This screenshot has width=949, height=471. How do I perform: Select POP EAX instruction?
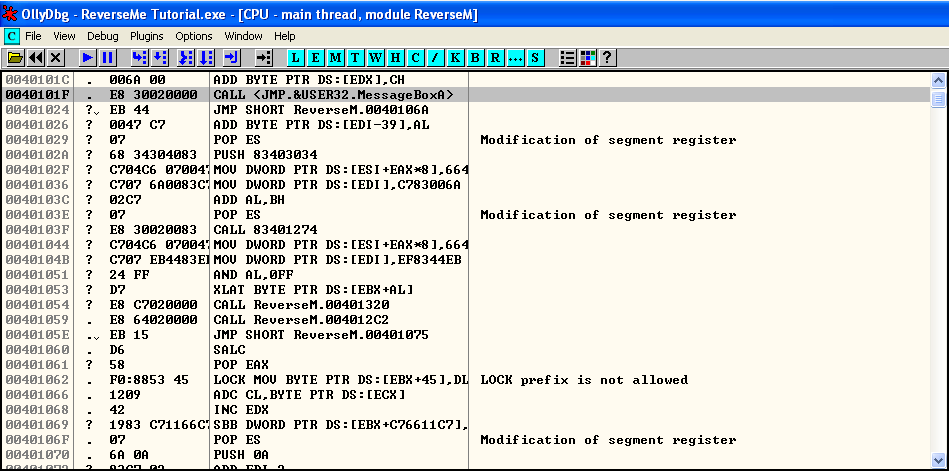click(241, 364)
